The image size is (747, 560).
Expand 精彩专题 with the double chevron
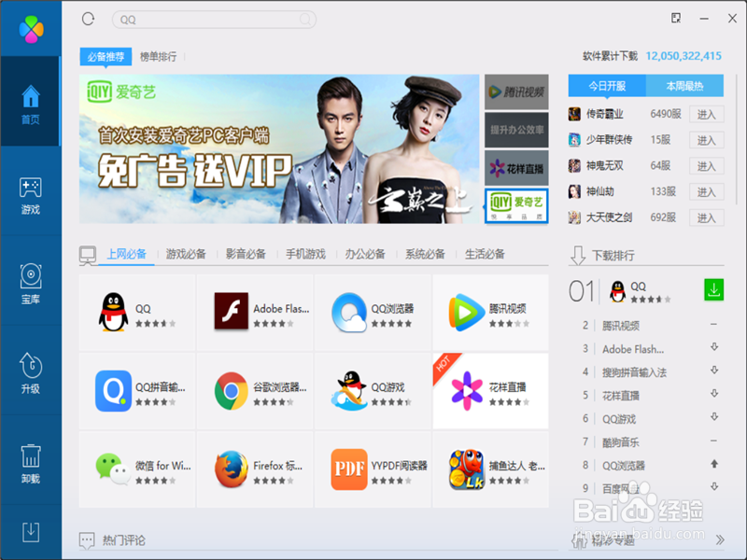pos(720,539)
